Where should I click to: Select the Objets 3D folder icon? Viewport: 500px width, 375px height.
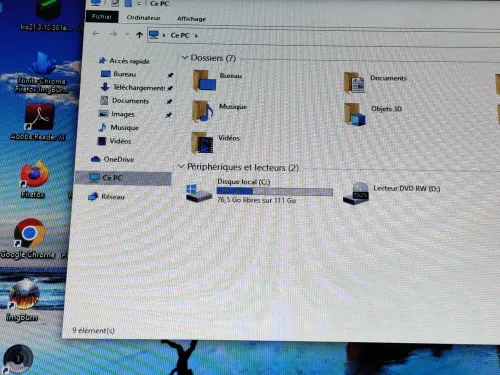[x=355, y=114]
